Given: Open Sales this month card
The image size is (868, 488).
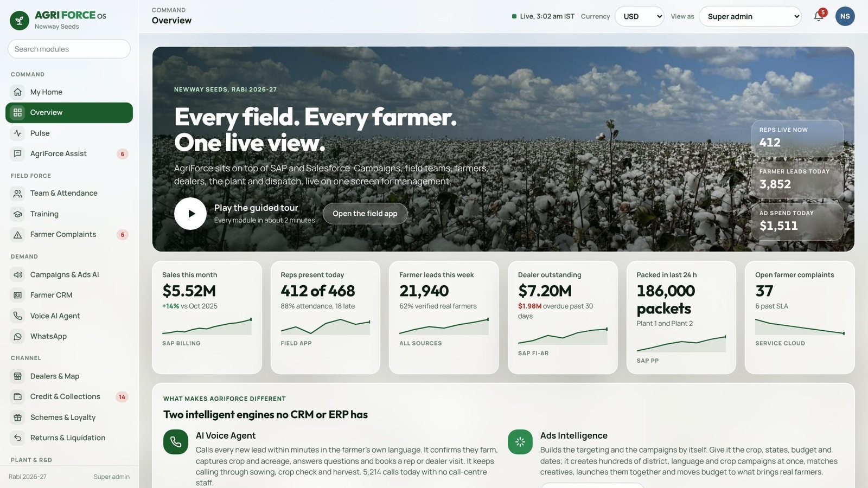Looking at the screenshot, I should [x=207, y=318].
